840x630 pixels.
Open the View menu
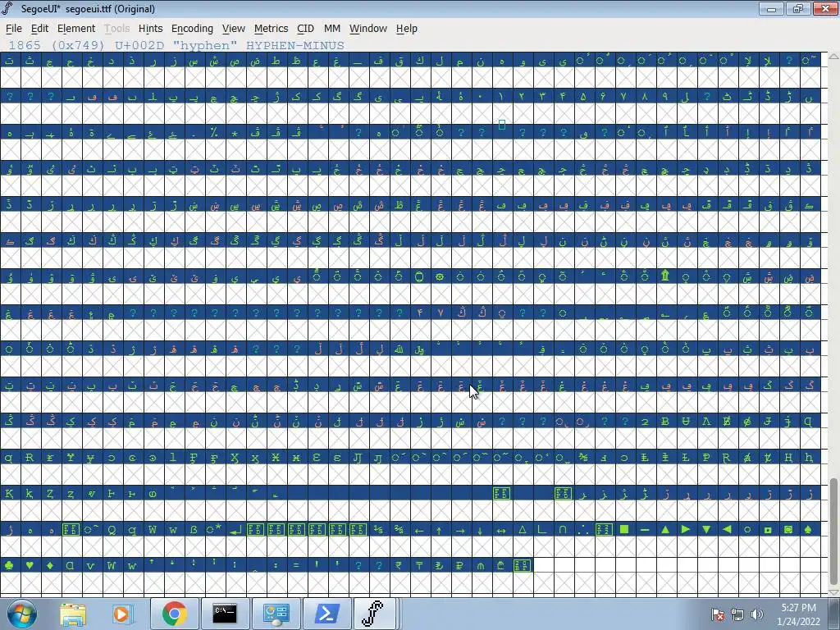(x=234, y=29)
